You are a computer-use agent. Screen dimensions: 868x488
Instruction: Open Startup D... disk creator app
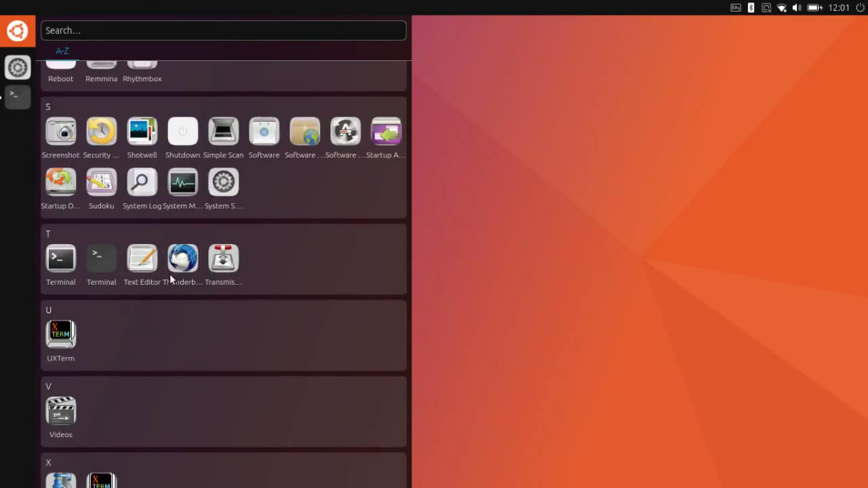60,182
